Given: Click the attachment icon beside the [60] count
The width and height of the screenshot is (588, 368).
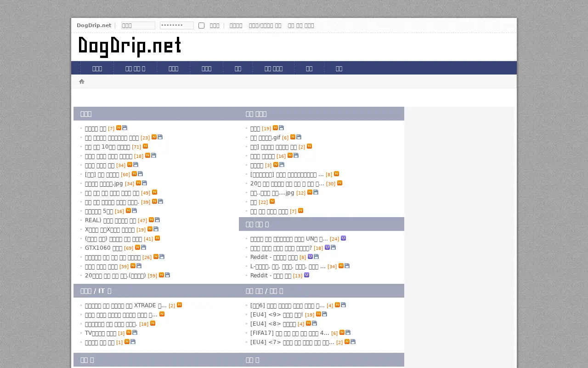Looking at the screenshot, I should (x=140, y=174).
